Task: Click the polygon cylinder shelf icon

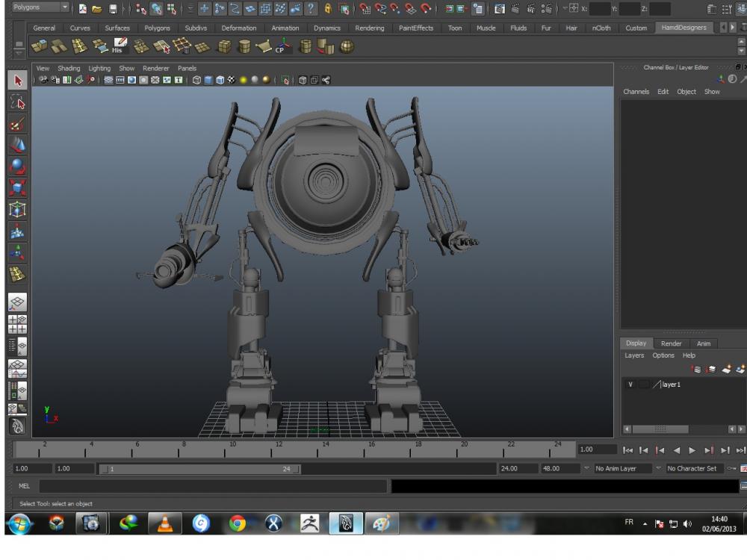Action: pos(244,47)
